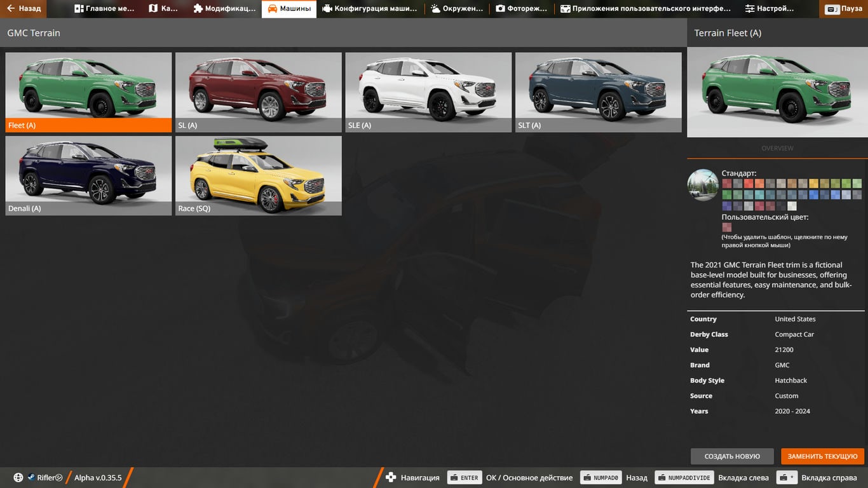Click the Steam icon beside Rifler

(x=31, y=478)
